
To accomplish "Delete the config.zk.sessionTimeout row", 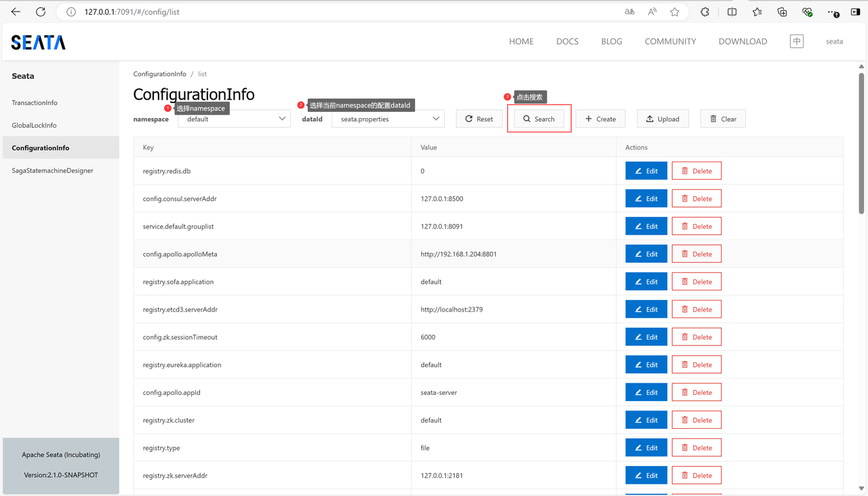I will (x=696, y=337).
